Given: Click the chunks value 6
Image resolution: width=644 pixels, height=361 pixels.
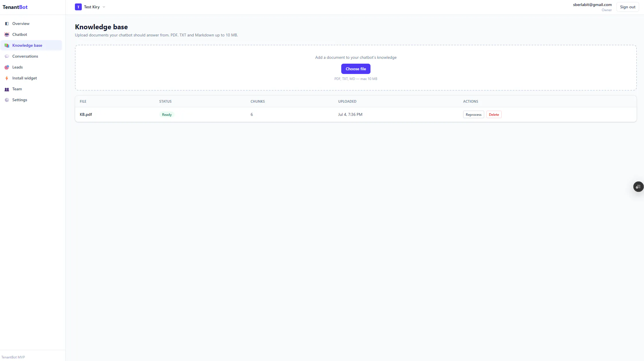Looking at the screenshot, I should pyautogui.click(x=252, y=114).
